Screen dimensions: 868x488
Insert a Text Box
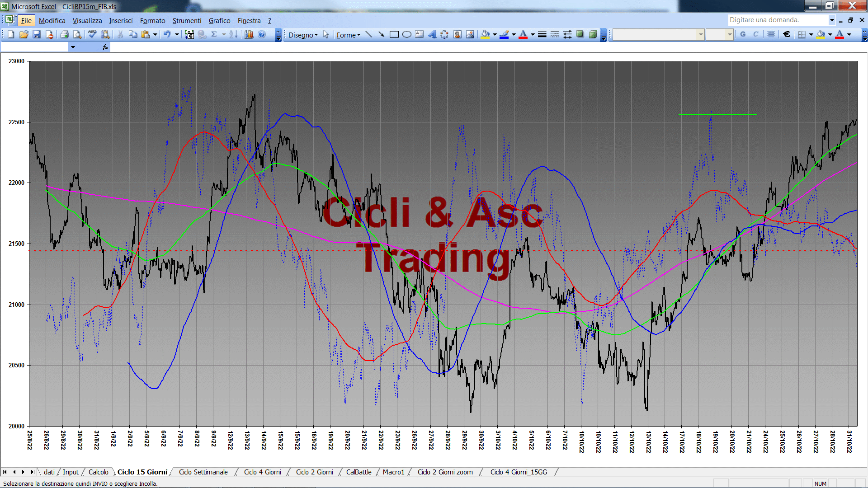(x=420, y=34)
